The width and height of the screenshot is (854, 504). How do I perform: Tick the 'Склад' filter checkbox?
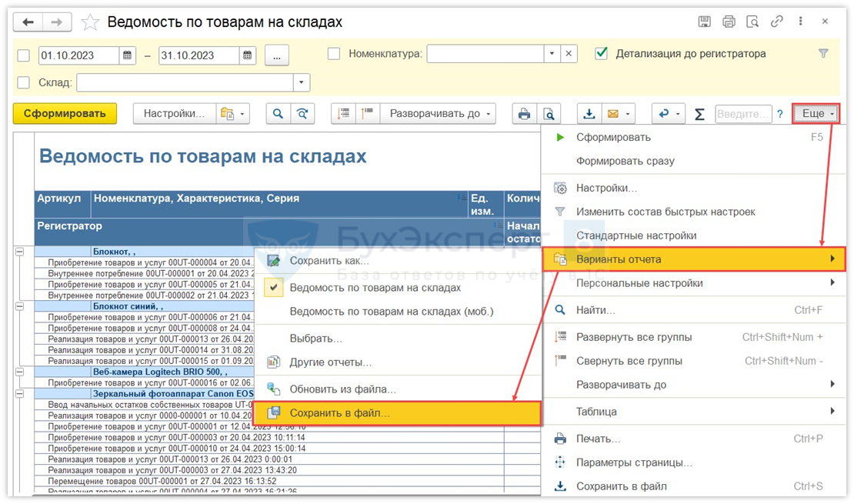[x=24, y=82]
